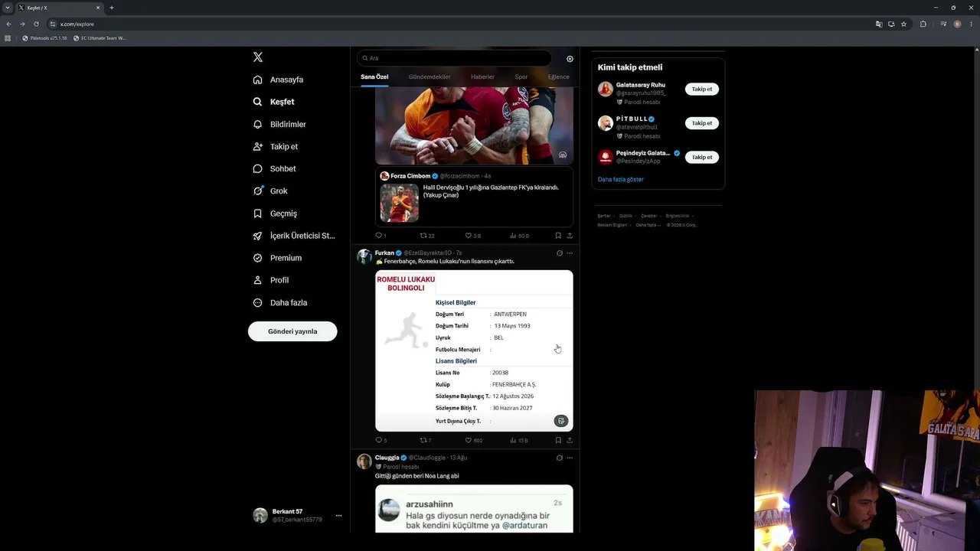The width and height of the screenshot is (980, 551).
Task: Reply to the post quoting Forza Cimbom
Action: click(381, 236)
